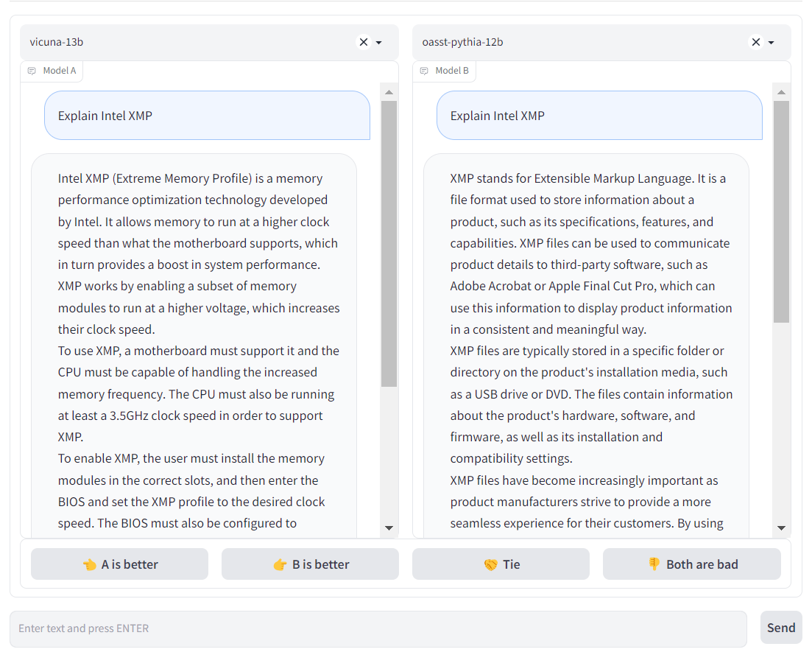Open the vicuna-13b model selector dropdown
The image size is (812, 652).
point(378,42)
